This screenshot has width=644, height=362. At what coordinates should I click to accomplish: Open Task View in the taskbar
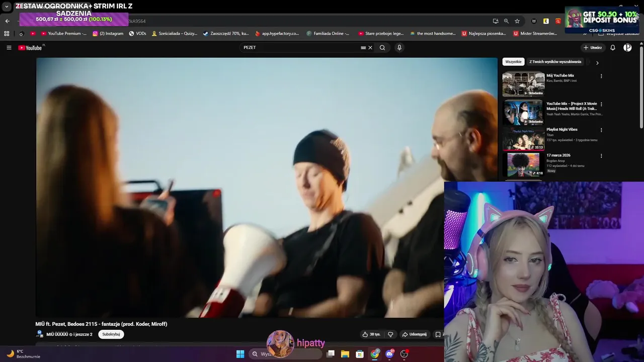(331, 354)
